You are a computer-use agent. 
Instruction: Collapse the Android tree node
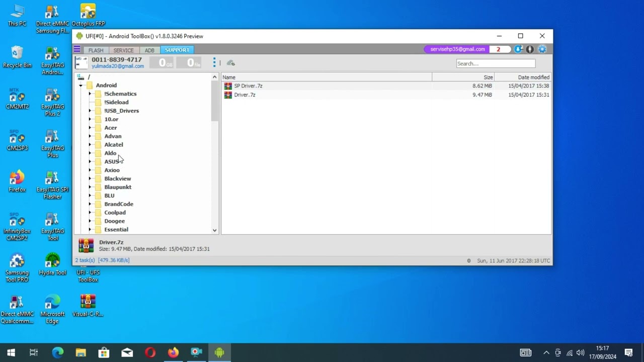click(80, 85)
